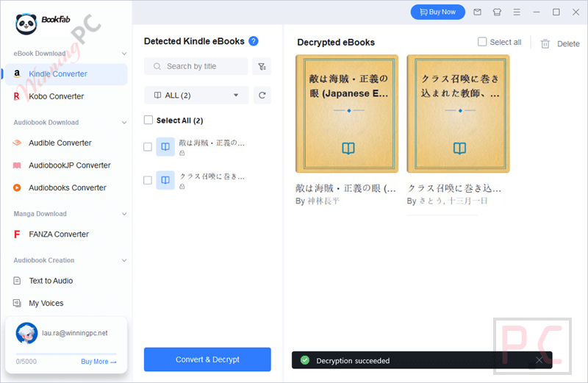The width and height of the screenshot is (588, 383).
Task: Check the box for 敵は海賊・正義の list item
Action: tap(148, 147)
